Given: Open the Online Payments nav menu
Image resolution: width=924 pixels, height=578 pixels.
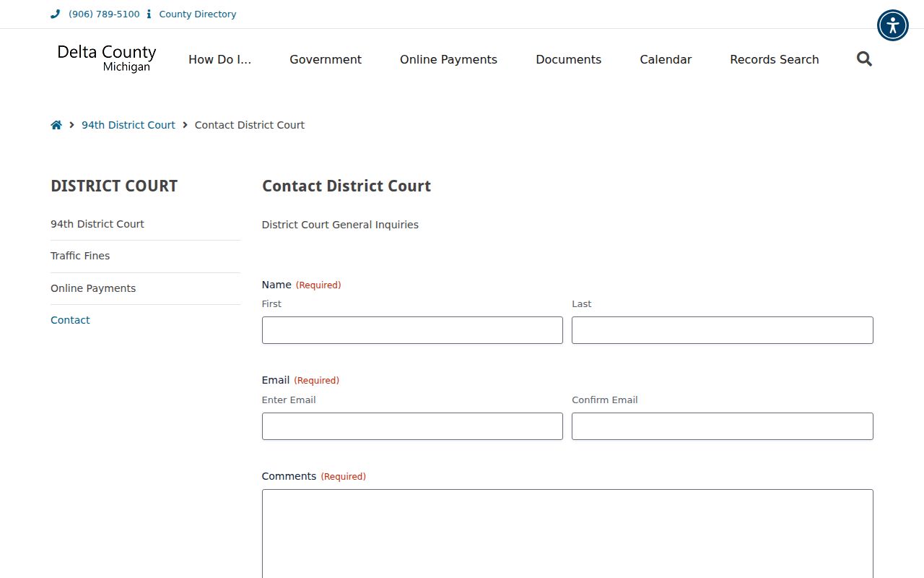Looking at the screenshot, I should point(448,59).
